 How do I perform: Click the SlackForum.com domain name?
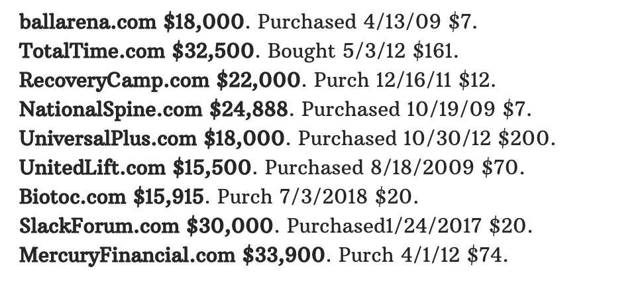coord(99,226)
